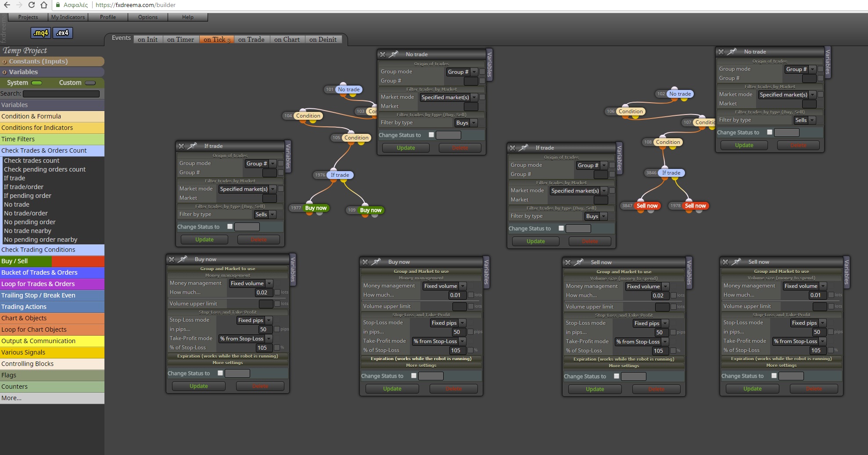Viewport: 868px width, 455px height.
Task: Close the No trade panel filtering Buys
Action: [x=383, y=54]
